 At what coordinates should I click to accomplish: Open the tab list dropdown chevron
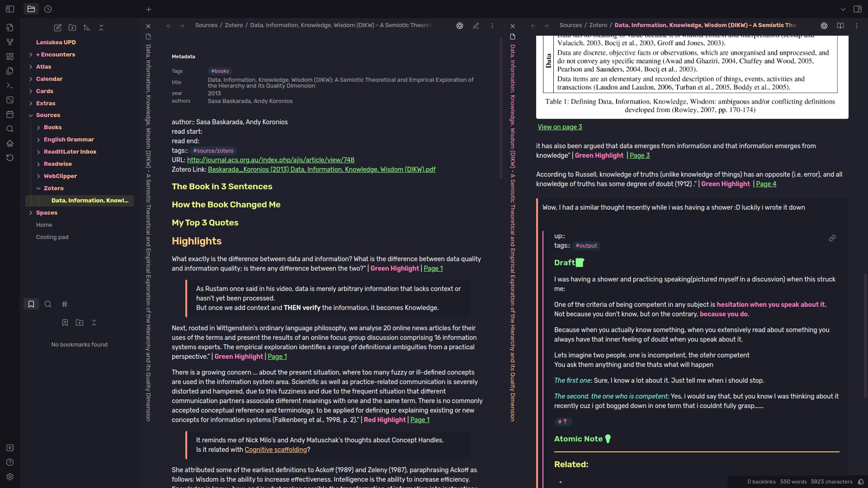(843, 9)
